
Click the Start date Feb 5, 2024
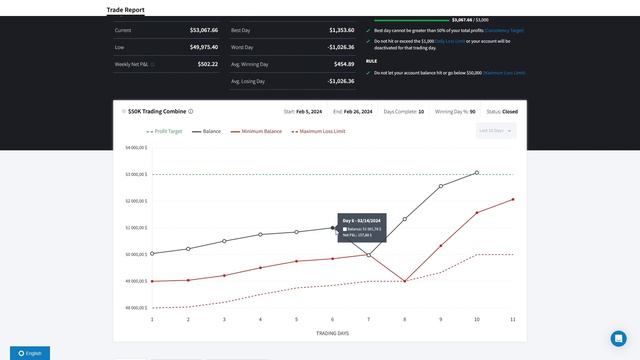pyautogui.click(x=309, y=111)
